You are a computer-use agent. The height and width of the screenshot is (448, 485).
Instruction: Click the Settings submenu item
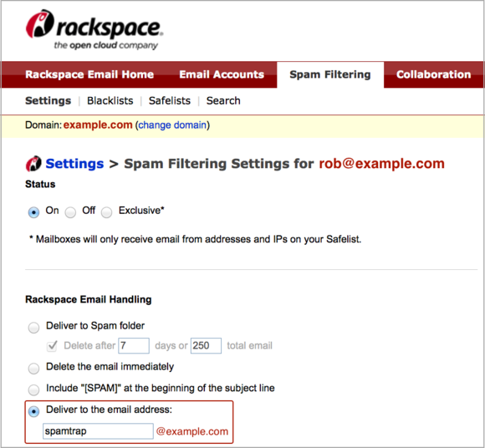coord(48,101)
